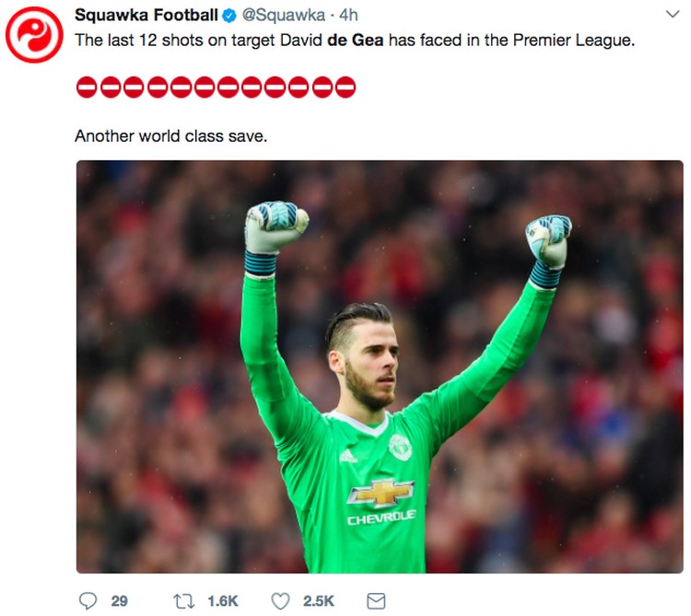Reply to the tweet via speech bubble icon
This screenshot has width=691, height=616.
[88, 601]
